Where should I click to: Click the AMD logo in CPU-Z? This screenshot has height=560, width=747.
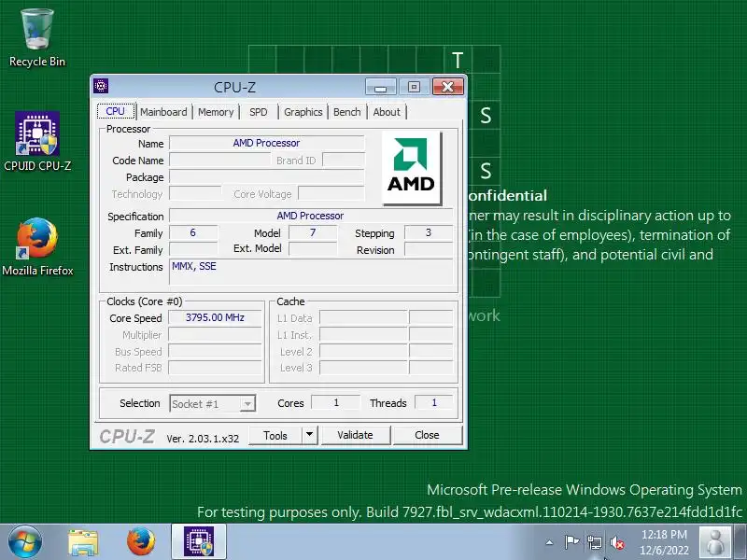click(x=412, y=168)
